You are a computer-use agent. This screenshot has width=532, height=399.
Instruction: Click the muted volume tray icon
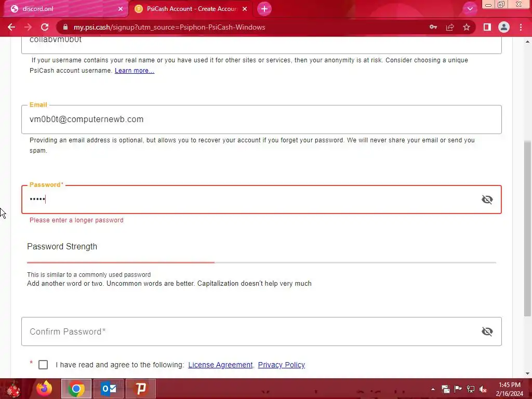483,389
